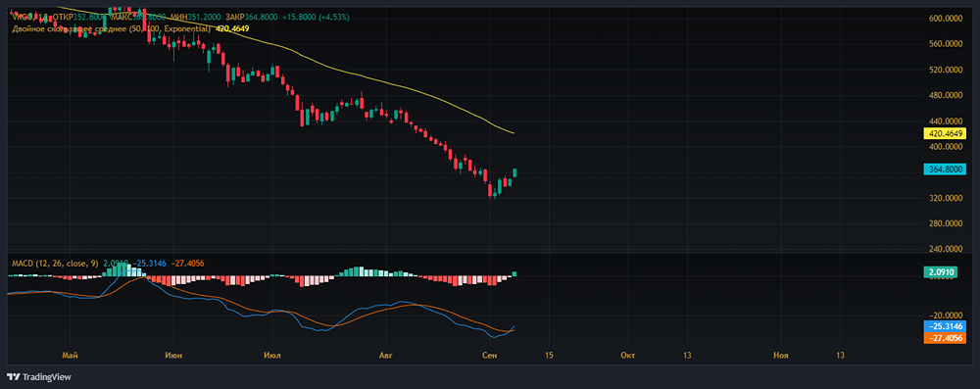Click the 15 date label after Сен
980x389 pixels.
550,356
